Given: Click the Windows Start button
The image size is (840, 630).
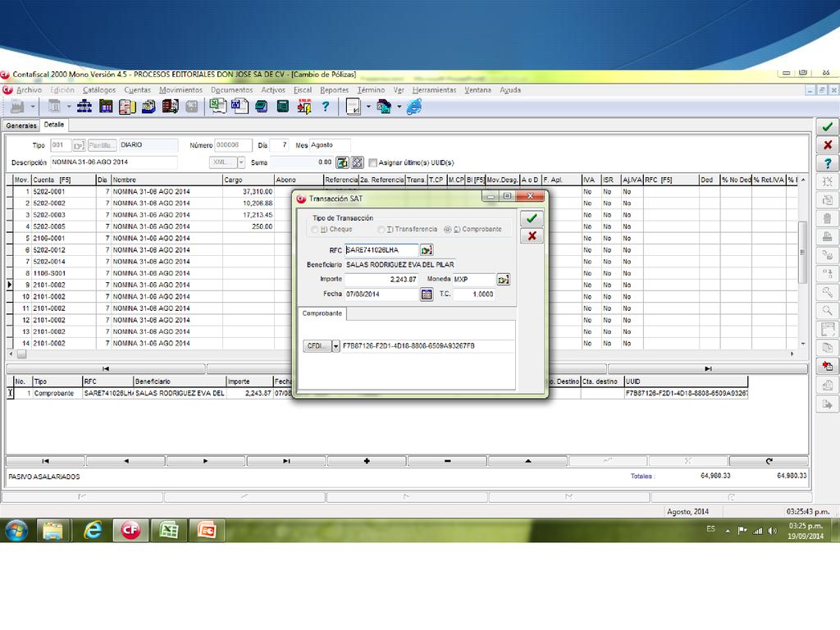Looking at the screenshot, I should pyautogui.click(x=16, y=531).
